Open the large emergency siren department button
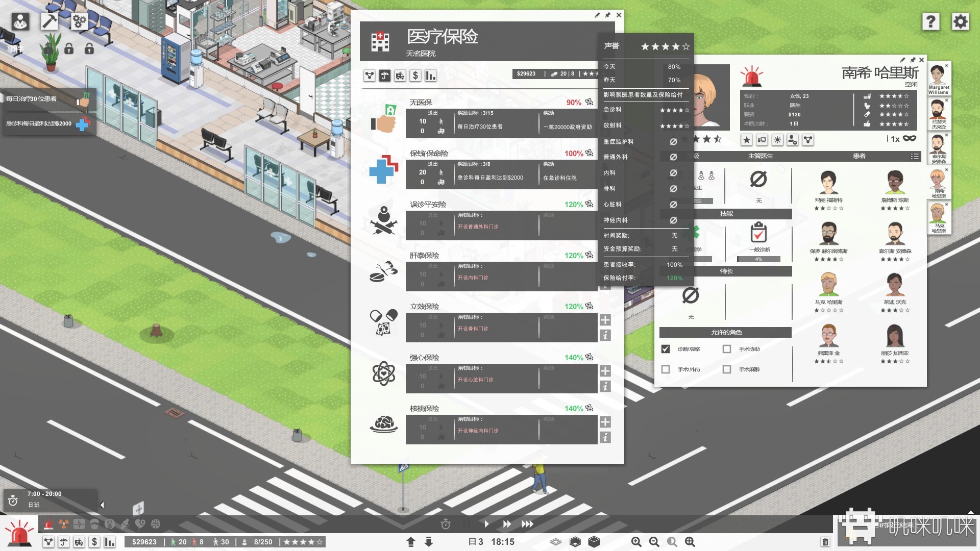Viewport: 980px width, 551px height. click(19, 533)
